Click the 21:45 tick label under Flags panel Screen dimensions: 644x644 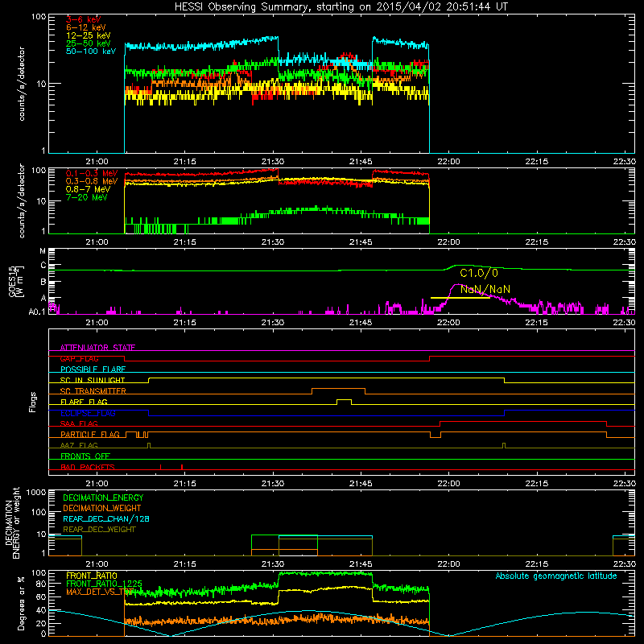pos(361,484)
